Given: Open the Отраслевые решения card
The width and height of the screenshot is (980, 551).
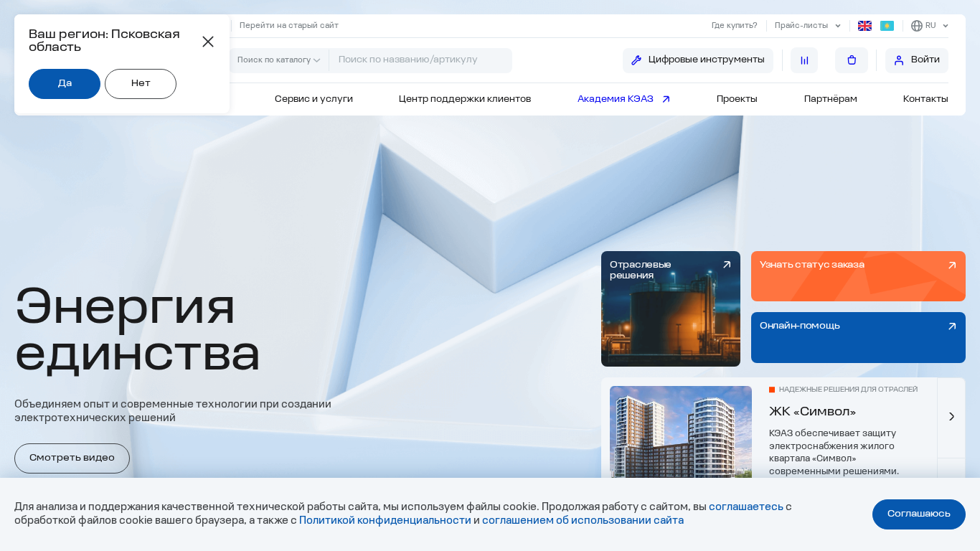Looking at the screenshot, I should [671, 309].
